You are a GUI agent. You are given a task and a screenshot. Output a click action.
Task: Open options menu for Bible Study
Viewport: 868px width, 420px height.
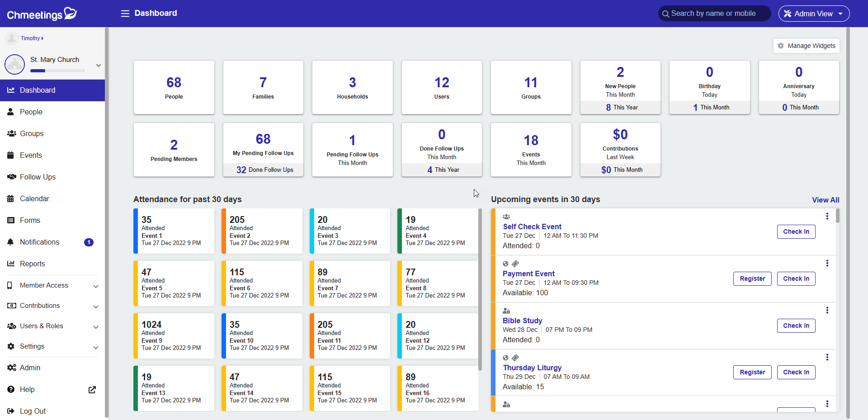pyautogui.click(x=827, y=310)
